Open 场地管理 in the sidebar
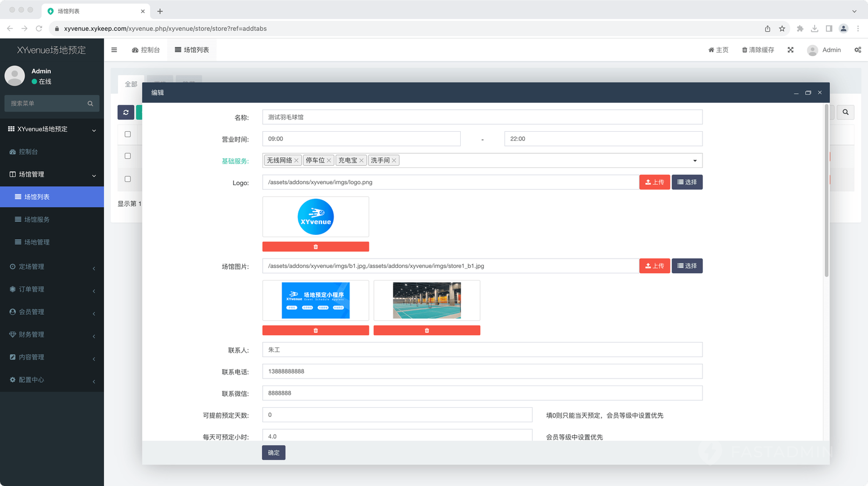Image resolution: width=868 pixels, height=486 pixels. coord(37,242)
